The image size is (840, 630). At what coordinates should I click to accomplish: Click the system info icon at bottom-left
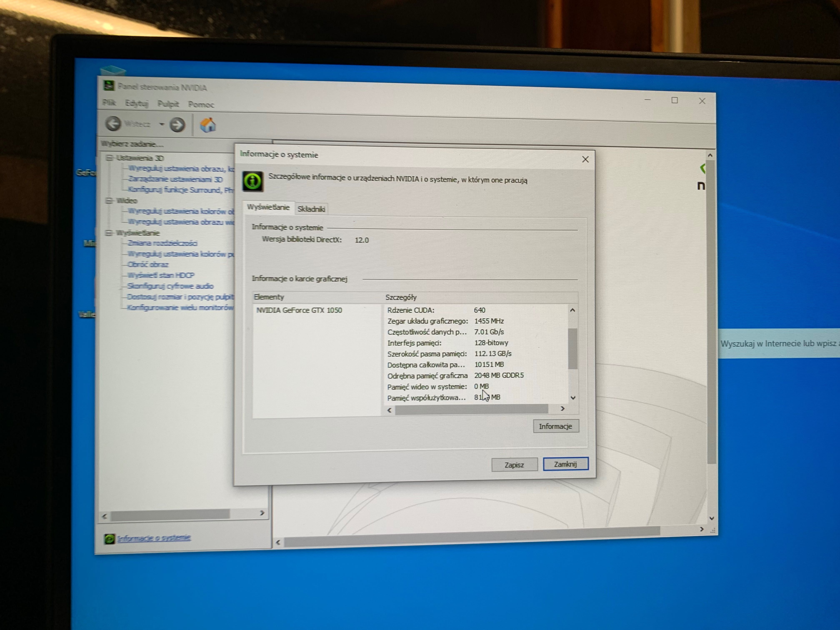coord(109,539)
